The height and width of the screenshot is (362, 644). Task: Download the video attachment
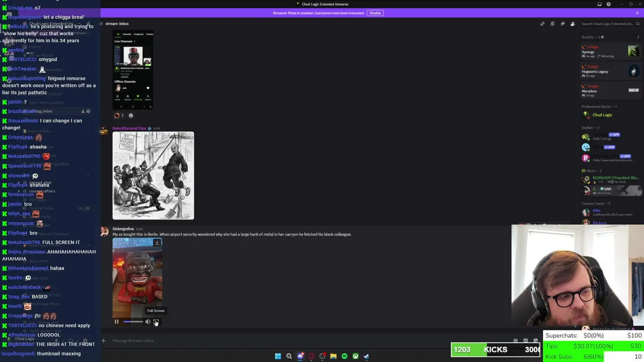click(157, 243)
